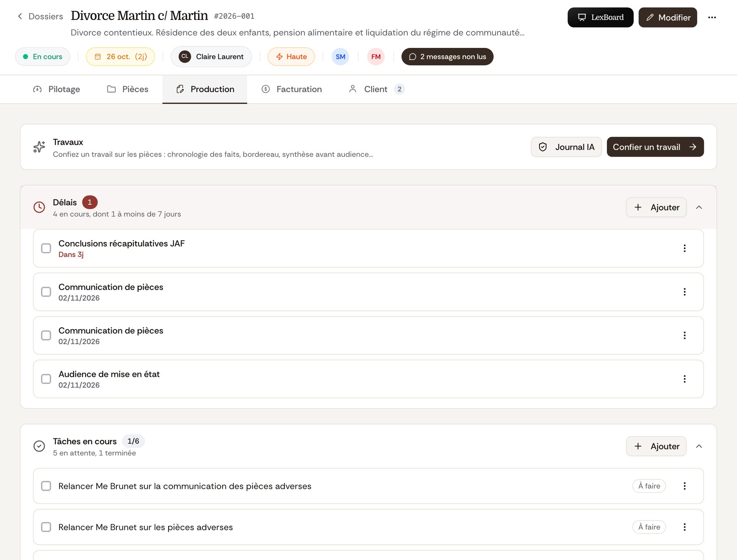Screen dimensions: 737x560
Task: Click the 1/6 task progress badge
Action: (133, 441)
